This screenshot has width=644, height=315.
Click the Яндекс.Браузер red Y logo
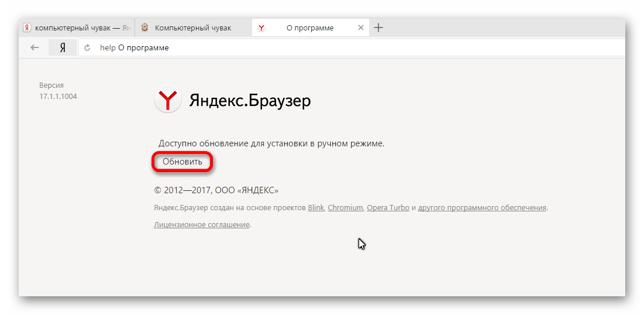click(167, 99)
